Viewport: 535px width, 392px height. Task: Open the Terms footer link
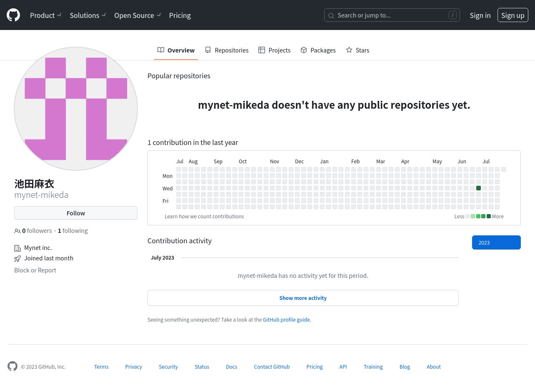point(101,367)
